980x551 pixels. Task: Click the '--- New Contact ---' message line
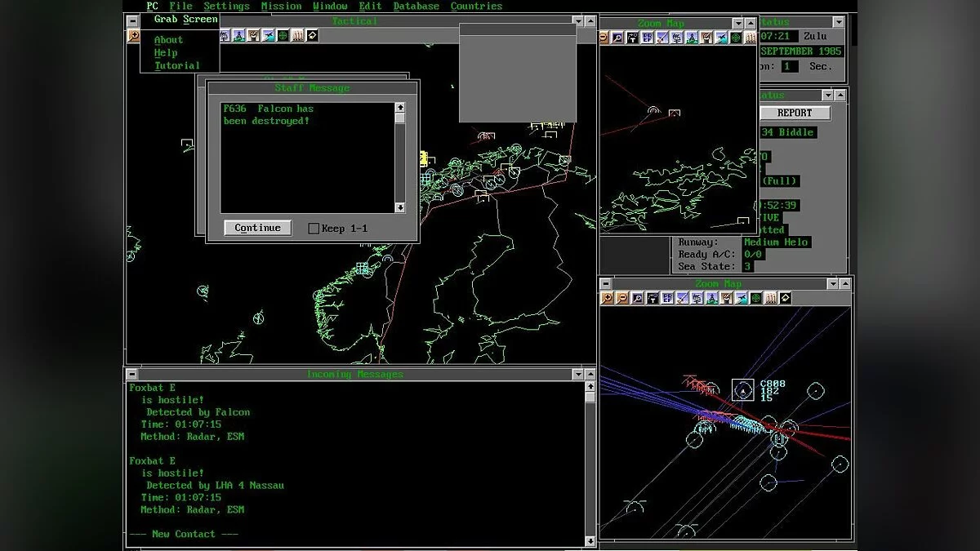[x=184, y=534]
